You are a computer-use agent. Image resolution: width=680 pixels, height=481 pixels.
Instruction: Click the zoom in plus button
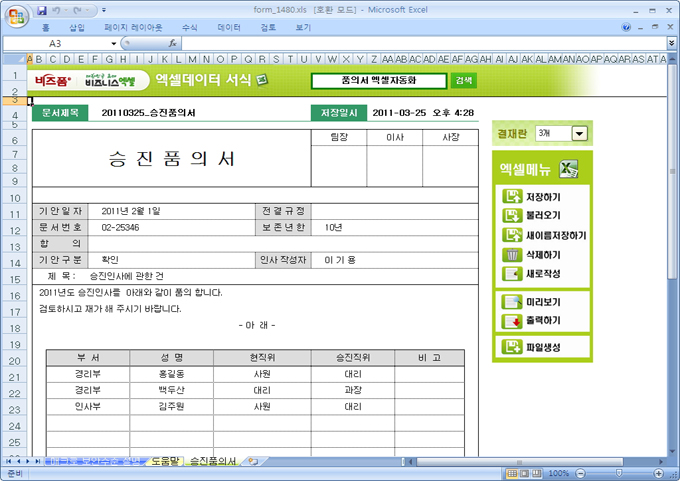659,474
